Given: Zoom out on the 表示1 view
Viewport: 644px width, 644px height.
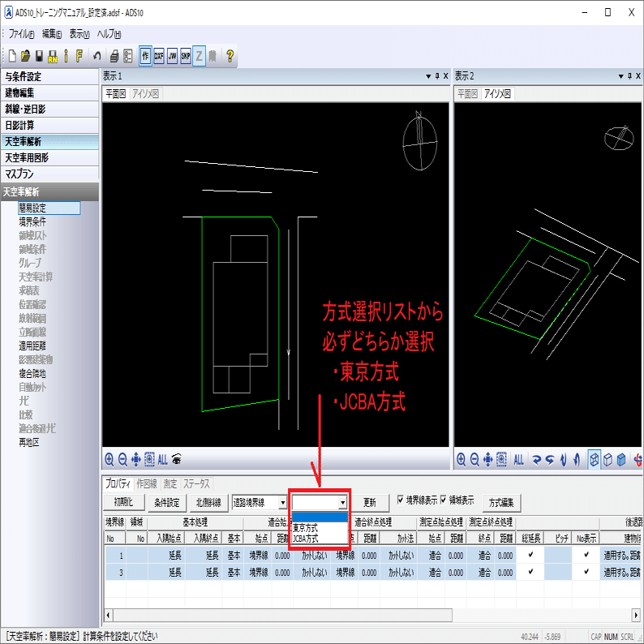Looking at the screenshot, I should (x=122, y=459).
